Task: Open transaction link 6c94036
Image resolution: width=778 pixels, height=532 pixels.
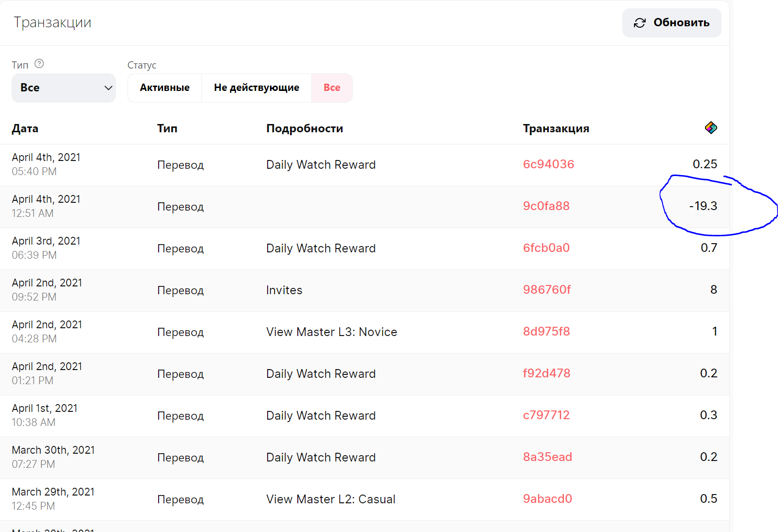Action: click(548, 164)
